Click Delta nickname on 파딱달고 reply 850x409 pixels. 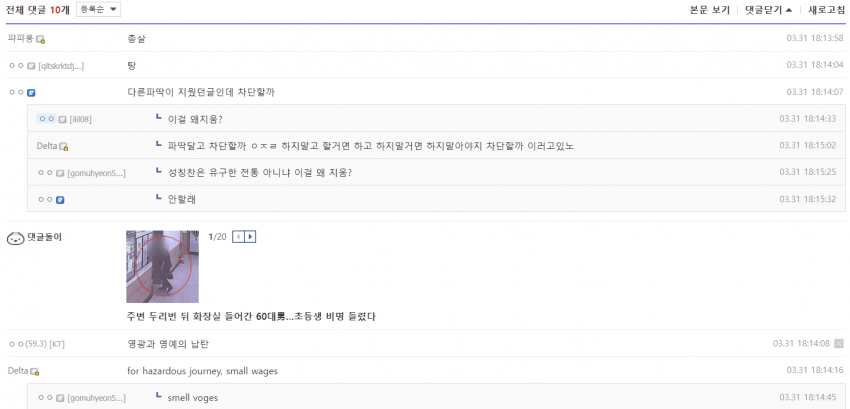(47, 146)
